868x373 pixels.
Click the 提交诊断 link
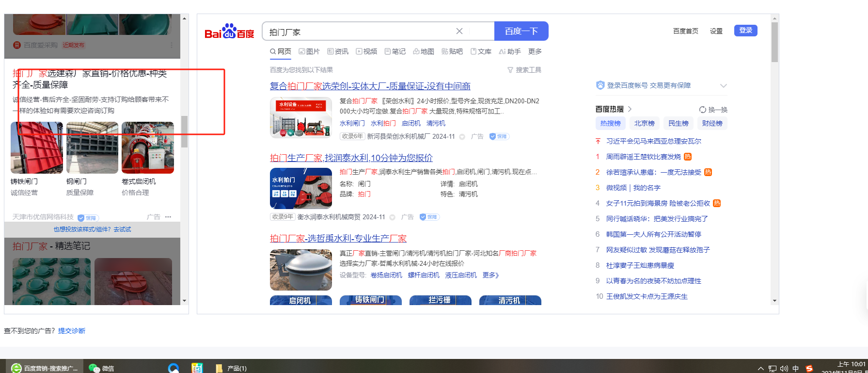pyautogui.click(x=72, y=331)
